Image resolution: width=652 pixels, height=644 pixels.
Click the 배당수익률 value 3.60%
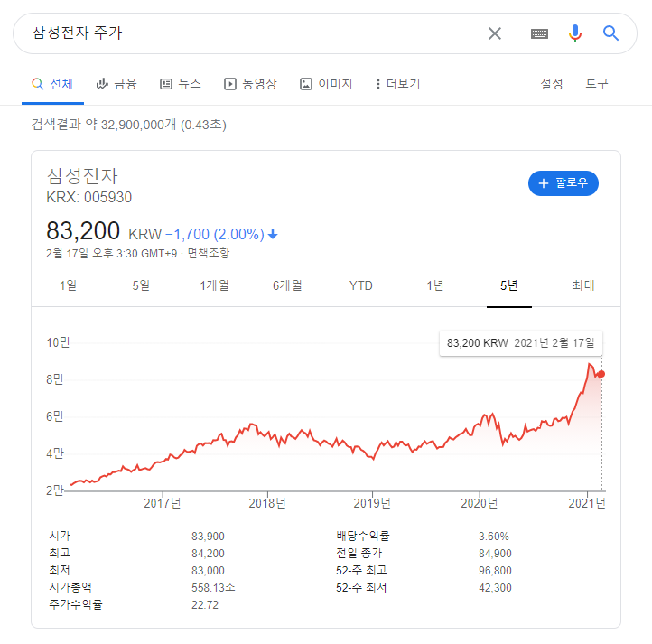point(494,537)
